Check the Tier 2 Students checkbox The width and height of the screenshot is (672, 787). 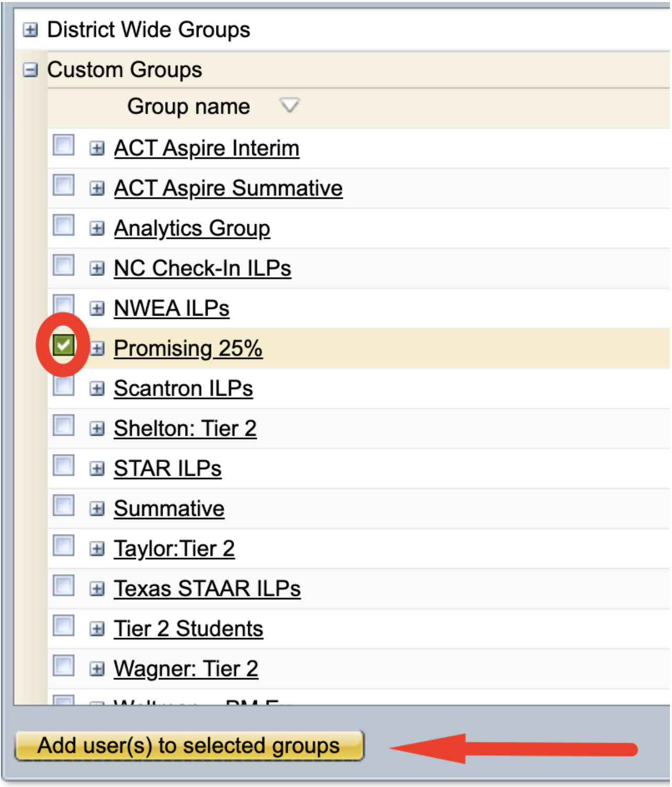tap(64, 626)
